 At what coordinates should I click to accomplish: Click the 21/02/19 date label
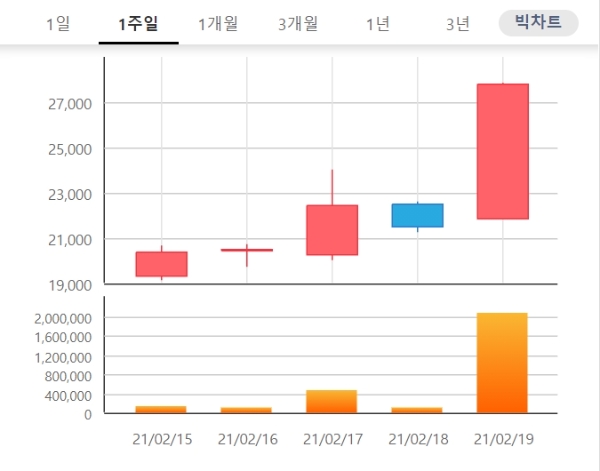(x=504, y=439)
